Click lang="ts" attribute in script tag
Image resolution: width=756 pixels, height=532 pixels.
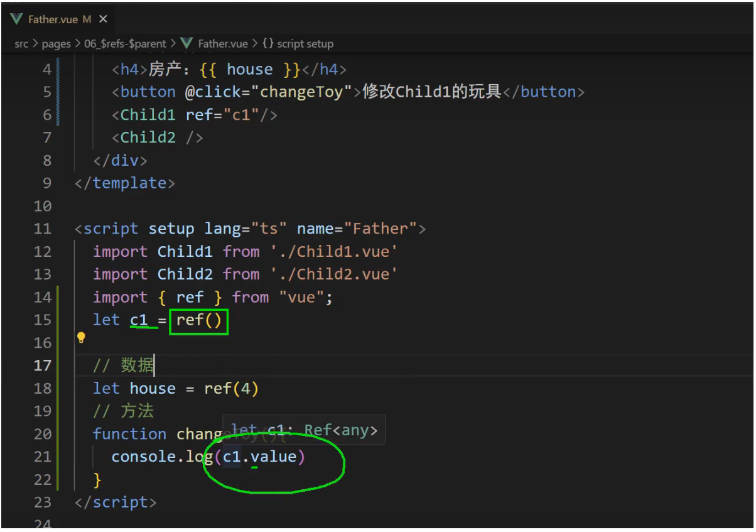(x=246, y=229)
